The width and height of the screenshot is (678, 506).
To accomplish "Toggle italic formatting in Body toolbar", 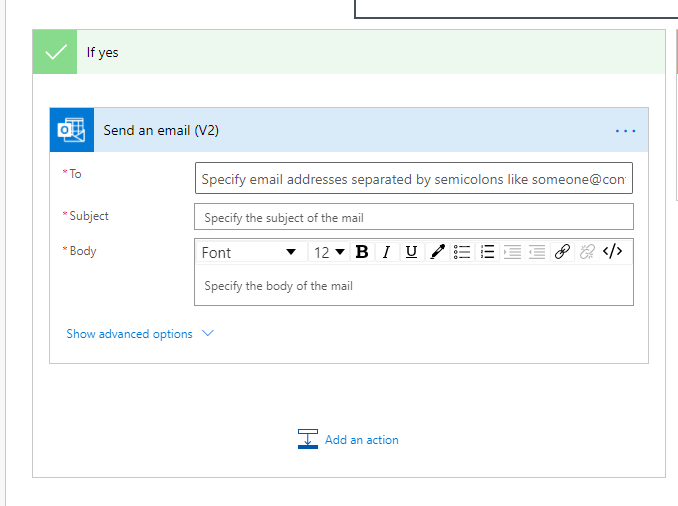I will click(x=387, y=252).
